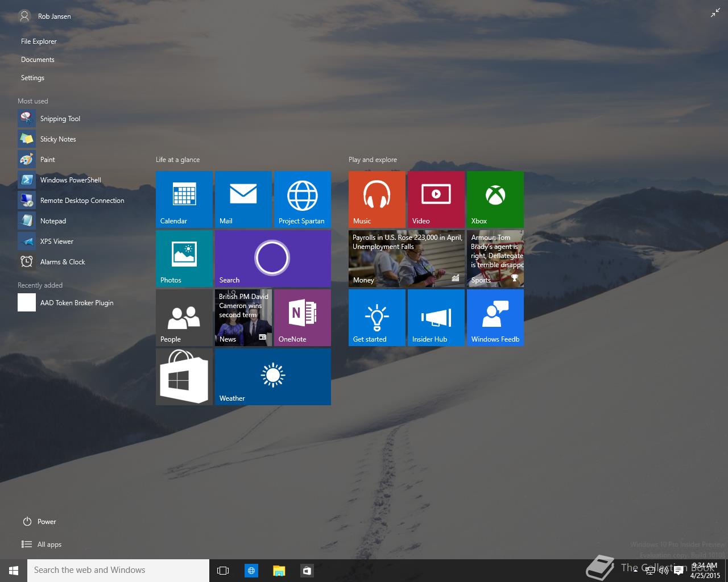This screenshot has height=582, width=728.
Task: Focus the Search the web and Windows box
Action: click(x=118, y=571)
